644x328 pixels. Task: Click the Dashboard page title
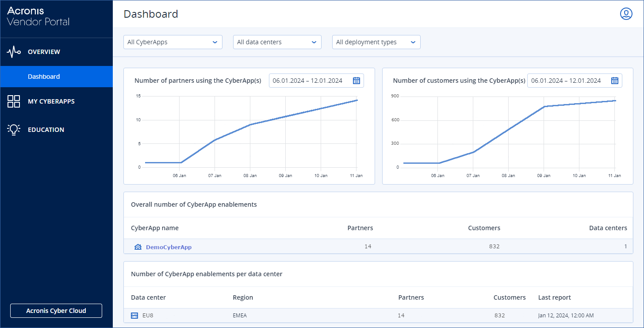pyautogui.click(x=151, y=14)
